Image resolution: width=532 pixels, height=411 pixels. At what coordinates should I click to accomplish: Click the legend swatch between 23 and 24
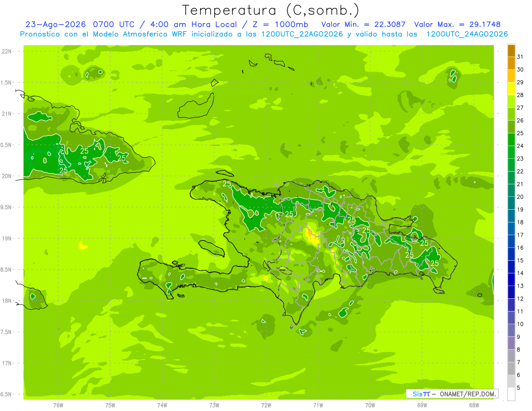point(511,153)
